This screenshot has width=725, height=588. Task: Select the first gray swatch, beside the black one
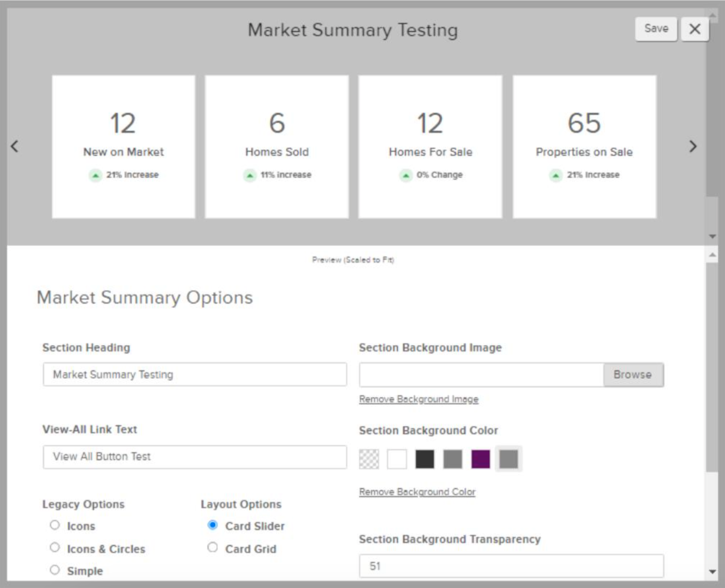[x=453, y=459]
